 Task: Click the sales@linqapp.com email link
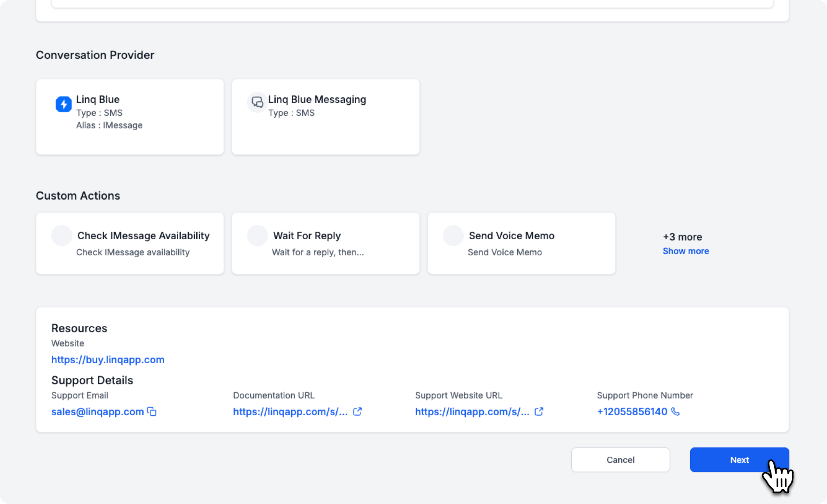pos(98,412)
